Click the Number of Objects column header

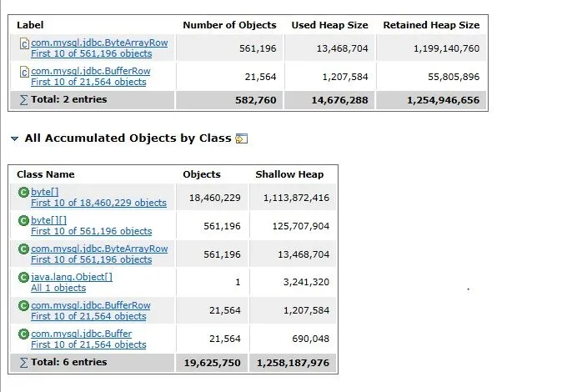coord(229,25)
